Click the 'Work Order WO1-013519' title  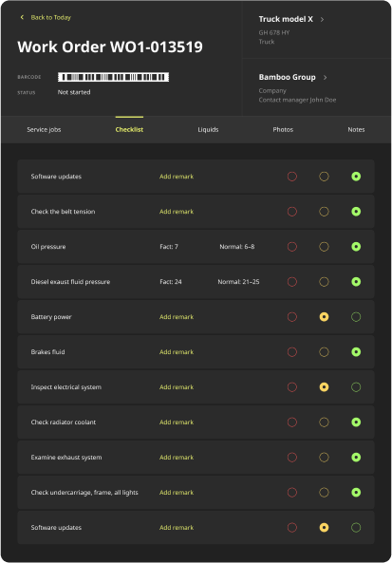pos(110,47)
